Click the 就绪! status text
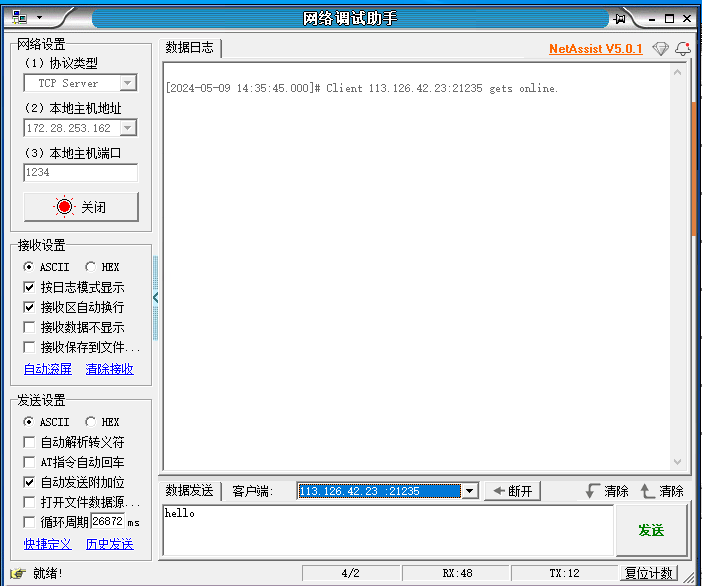Screen dimensions: 702x586 (47, 573)
